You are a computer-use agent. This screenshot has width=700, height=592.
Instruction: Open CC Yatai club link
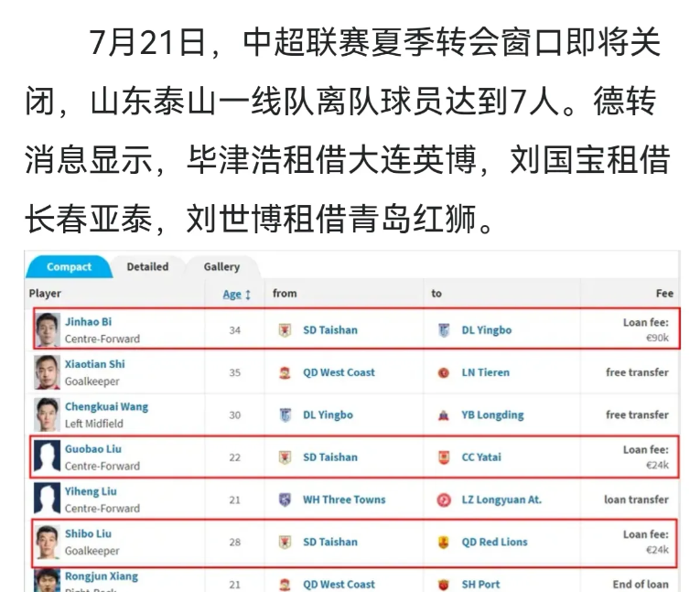[481, 457]
